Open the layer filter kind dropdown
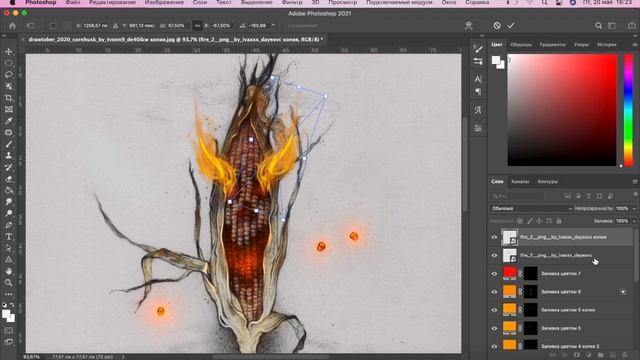 pos(517,196)
